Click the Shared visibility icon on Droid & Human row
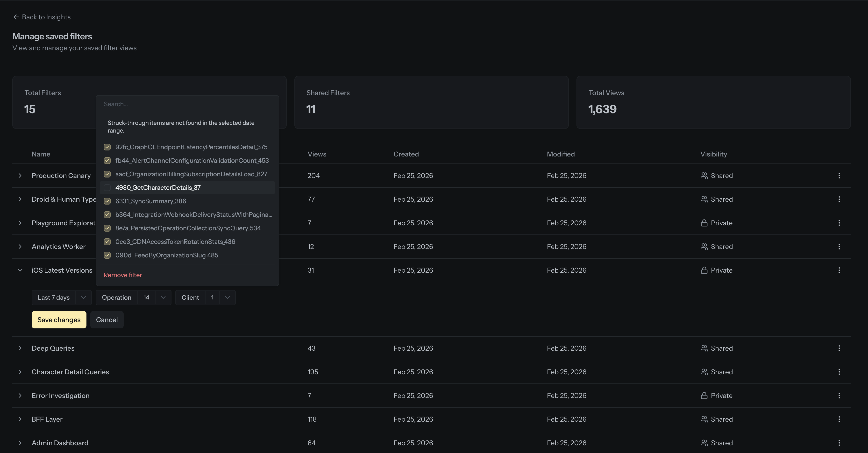This screenshot has width=868, height=453. pyautogui.click(x=704, y=199)
